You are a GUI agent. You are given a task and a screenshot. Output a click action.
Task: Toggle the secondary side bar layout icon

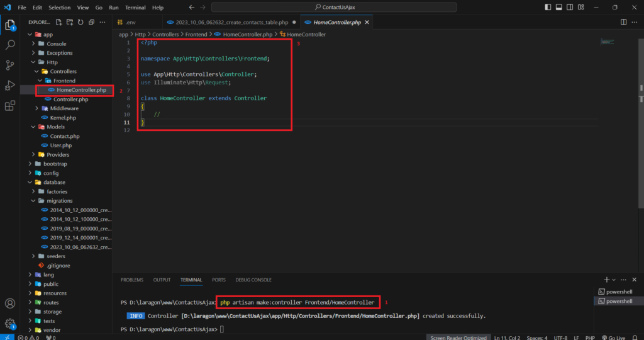pyautogui.click(x=570, y=8)
